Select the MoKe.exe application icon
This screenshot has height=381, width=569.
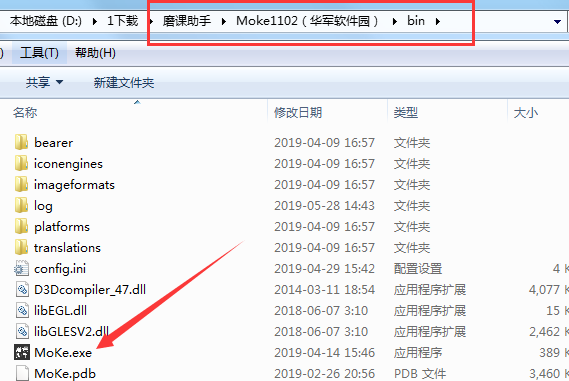22,352
